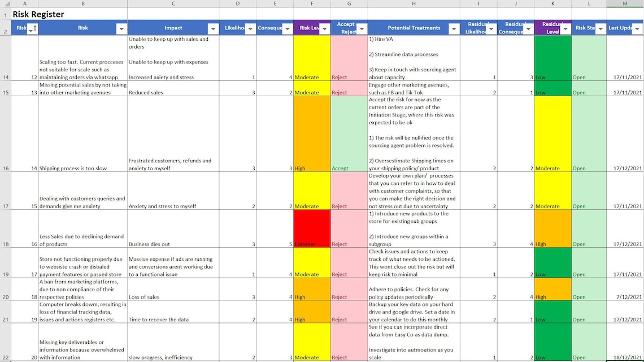Open the Consequence column filter
Screen dimensions: 644x362
(x=288, y=28)
